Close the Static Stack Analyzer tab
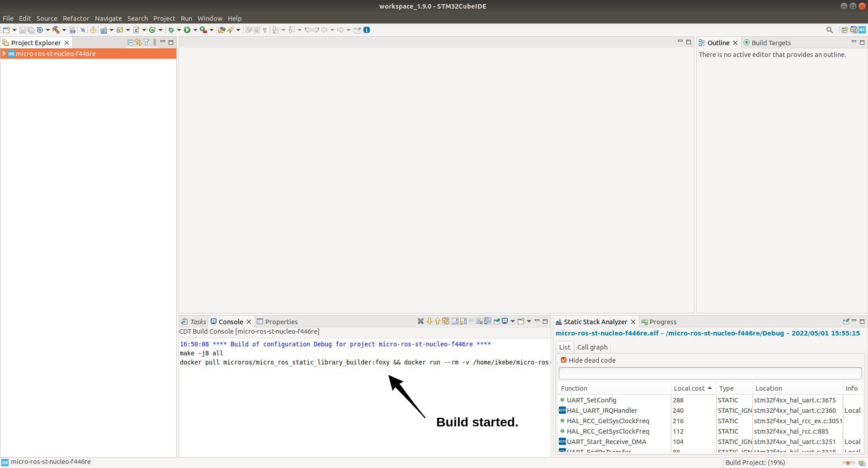The height and width of the screenshot is (468, 868). click(x=633, y=322)
